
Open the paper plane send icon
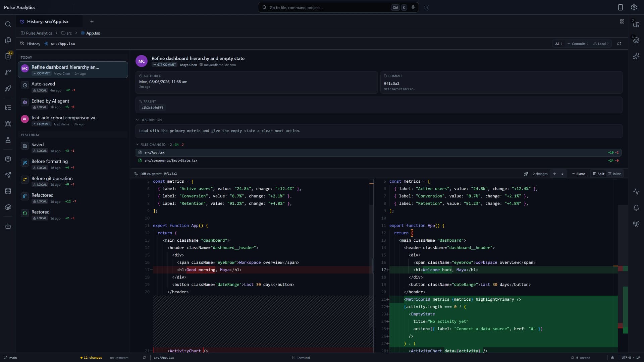coord(8,175)
